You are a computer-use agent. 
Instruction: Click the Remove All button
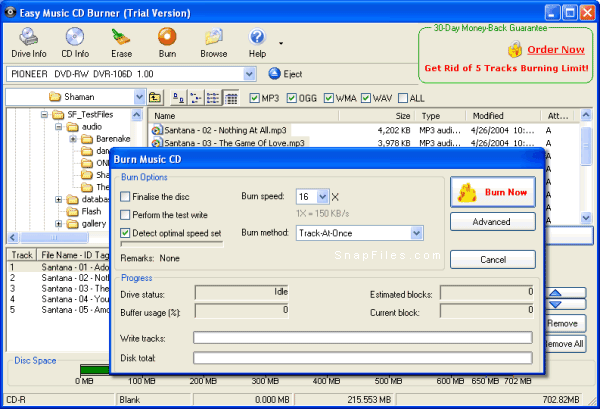pyautogui.click(x=565, y=344)
